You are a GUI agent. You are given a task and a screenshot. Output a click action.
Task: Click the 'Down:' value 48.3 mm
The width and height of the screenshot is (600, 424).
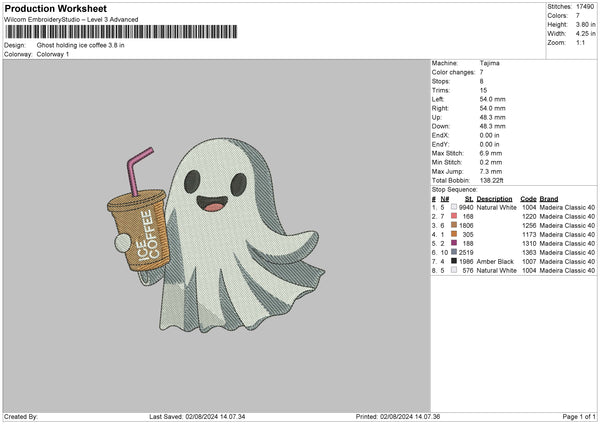[492, 126]
